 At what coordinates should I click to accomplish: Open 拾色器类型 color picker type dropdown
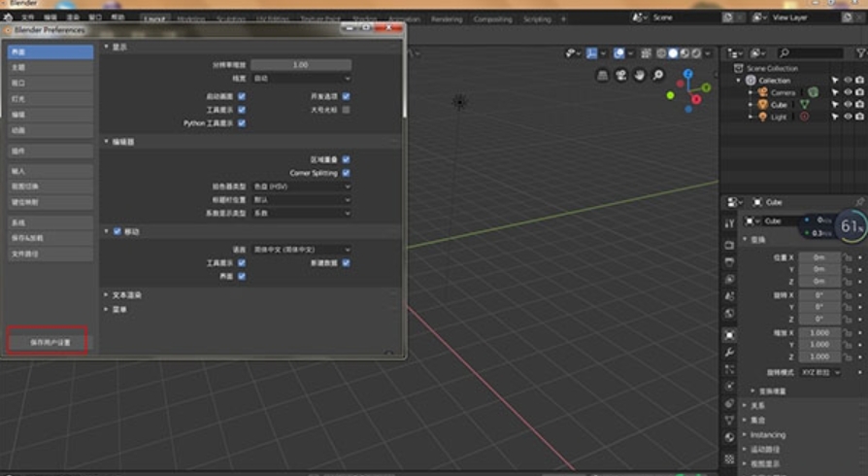(x=301, y=187)
